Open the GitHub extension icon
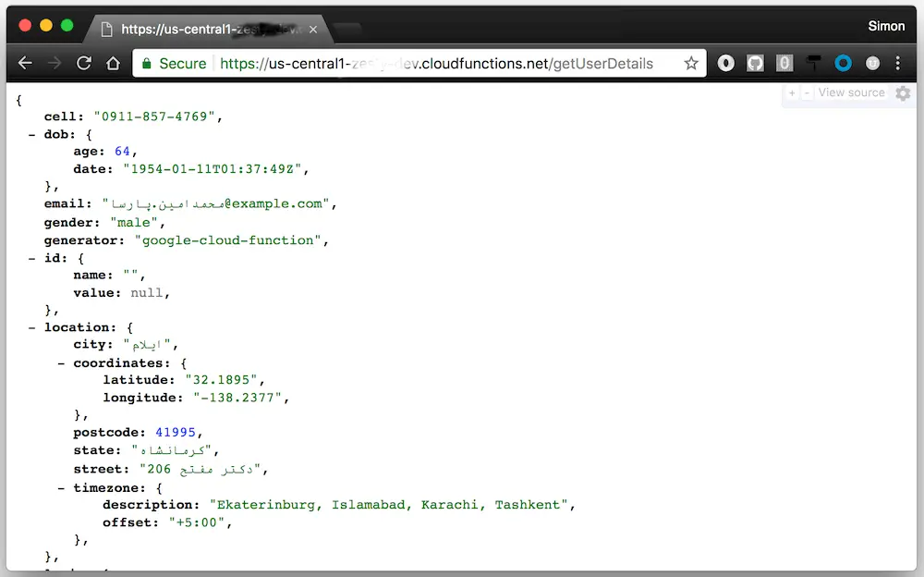 pyautogui.click(x=755, y=63)
